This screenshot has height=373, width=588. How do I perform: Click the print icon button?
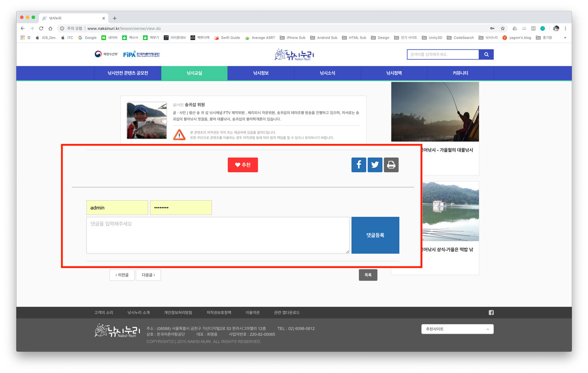tap(391, 165)
